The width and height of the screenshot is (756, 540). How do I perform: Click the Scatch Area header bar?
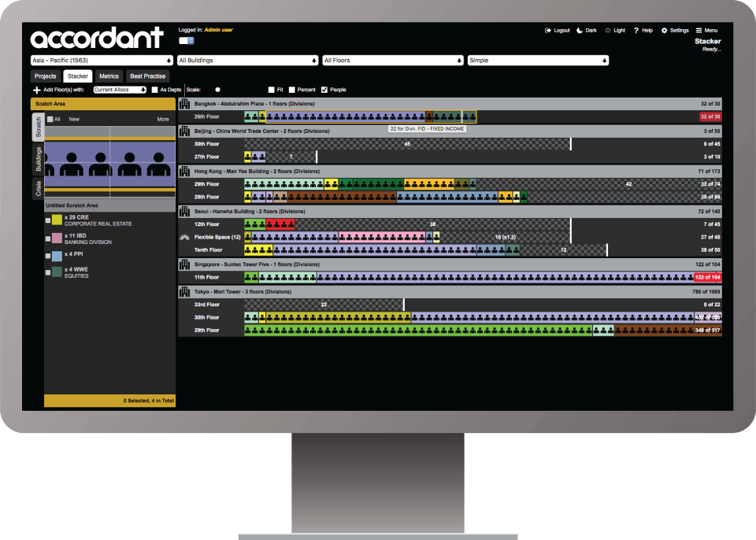102,104
